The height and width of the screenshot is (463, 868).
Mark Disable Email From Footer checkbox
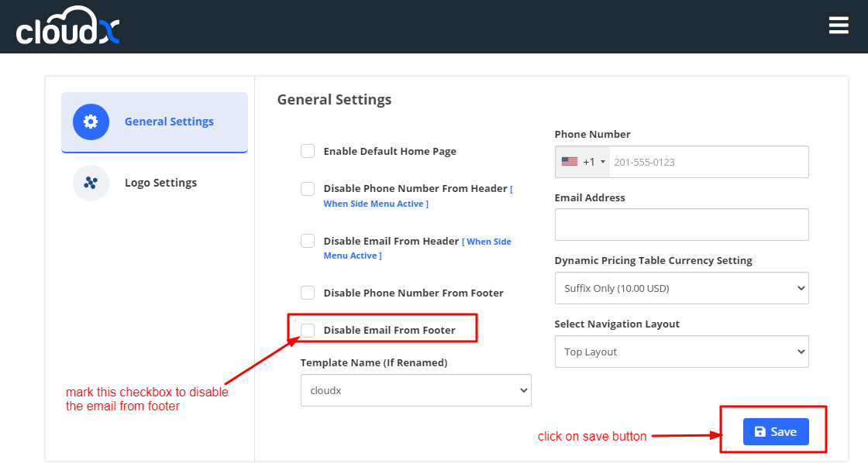[308, 331]
